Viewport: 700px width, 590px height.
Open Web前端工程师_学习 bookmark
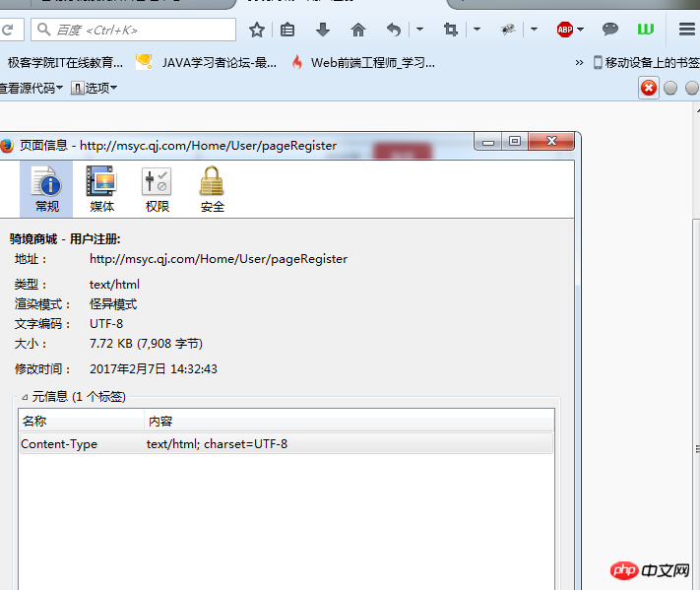(363, 62)
